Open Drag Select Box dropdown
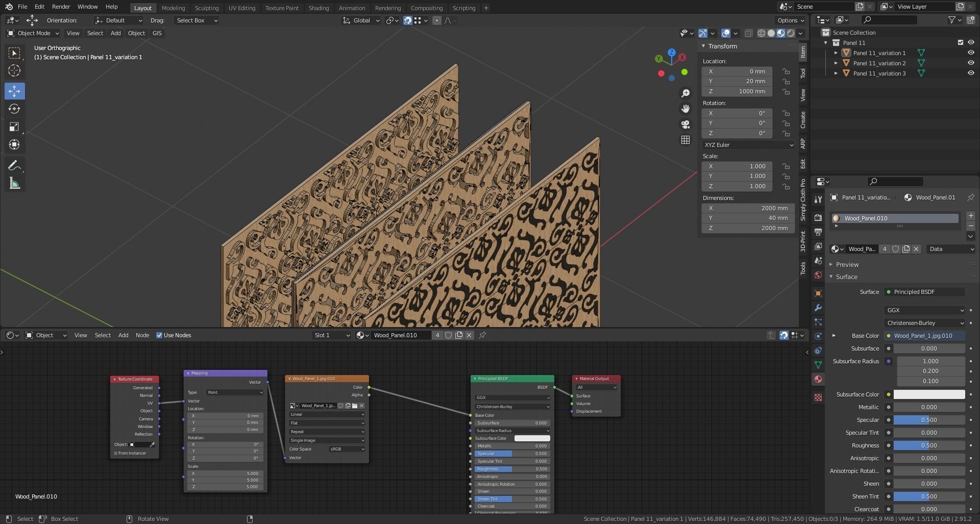 tap(197, 20)
